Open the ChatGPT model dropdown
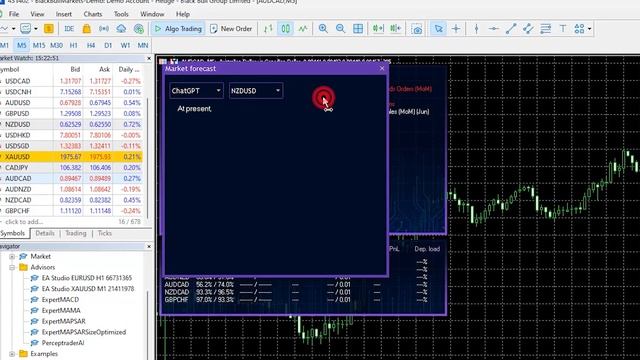Viewport: 640px width, 360px height. (x=196, y=91)
